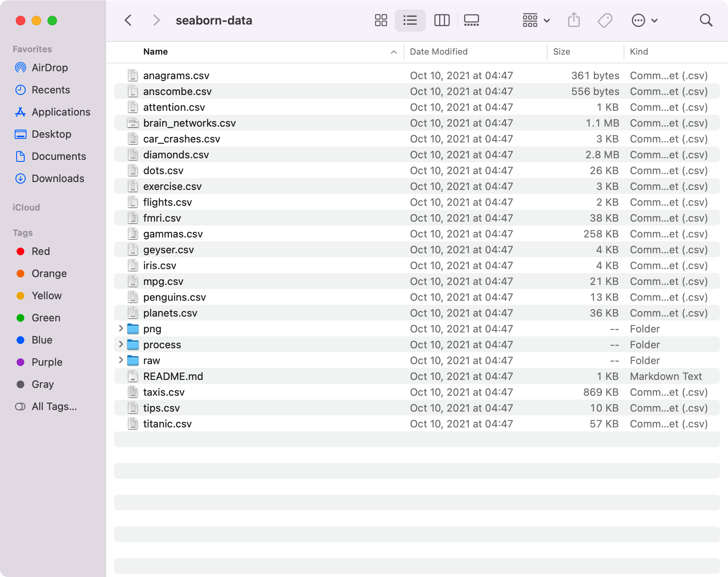Open the More actions ellipsis menu
Image resolution: width=728 pixels, height=577 pixels.
(x=644, y=20)
